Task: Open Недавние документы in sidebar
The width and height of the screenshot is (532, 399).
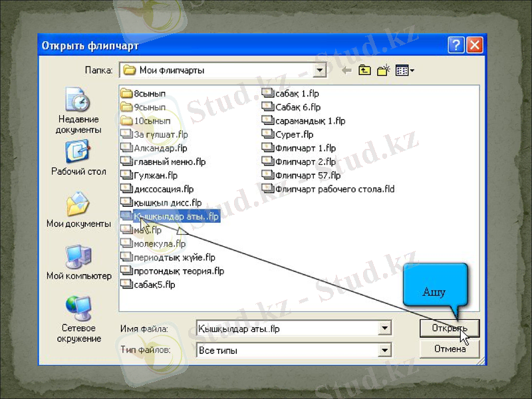Action: pyautogui.click(x=78, y=110)
